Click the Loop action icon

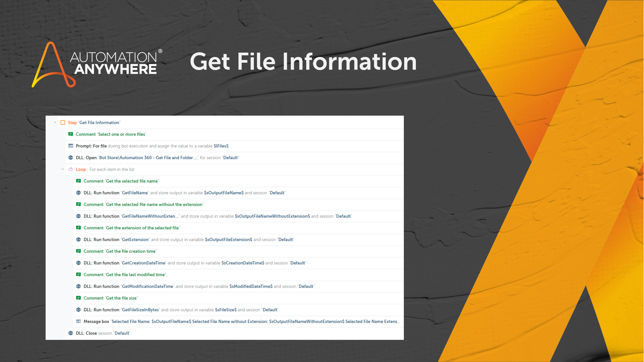[x=71, y=169]
